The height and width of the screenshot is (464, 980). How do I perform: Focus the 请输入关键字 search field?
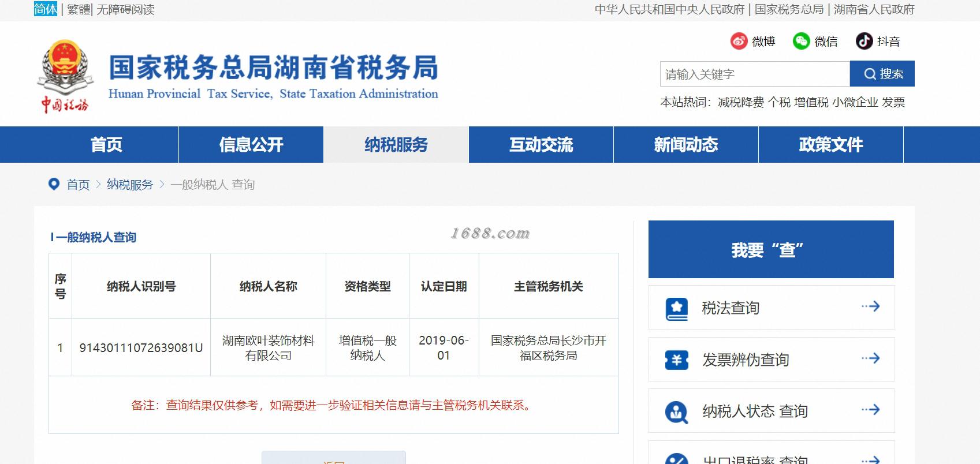755,74
